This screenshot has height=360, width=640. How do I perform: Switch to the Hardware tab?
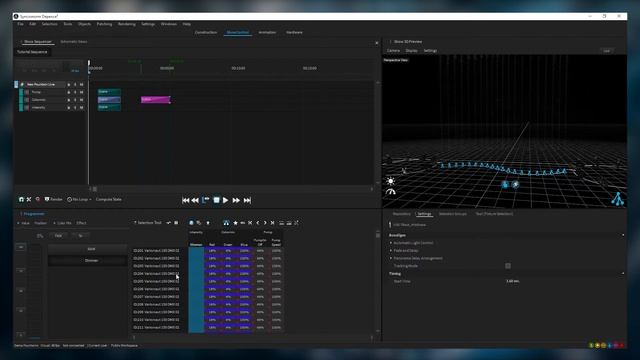pos(294,32)
